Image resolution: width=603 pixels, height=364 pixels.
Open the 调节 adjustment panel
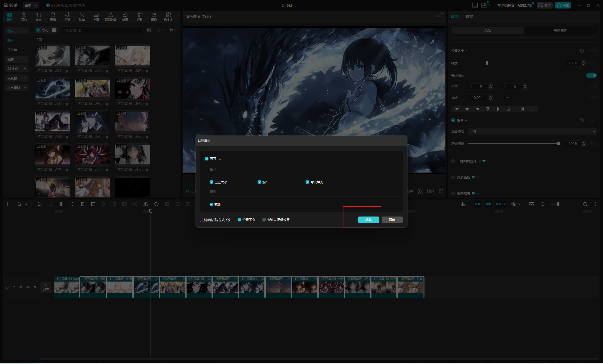tap(139, 17)
